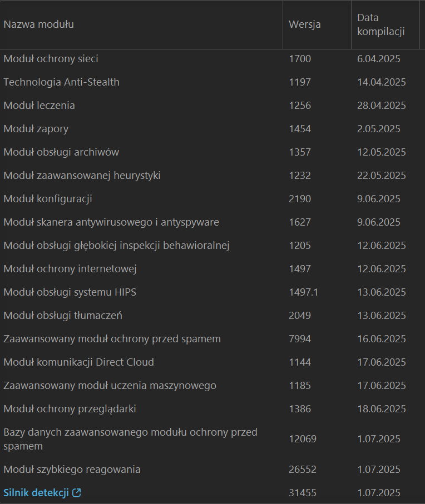The width and height of the screenshot is (425, 504).
Task: Select the Technologia Anti-Stealth row
Action: tap(62, 82)
